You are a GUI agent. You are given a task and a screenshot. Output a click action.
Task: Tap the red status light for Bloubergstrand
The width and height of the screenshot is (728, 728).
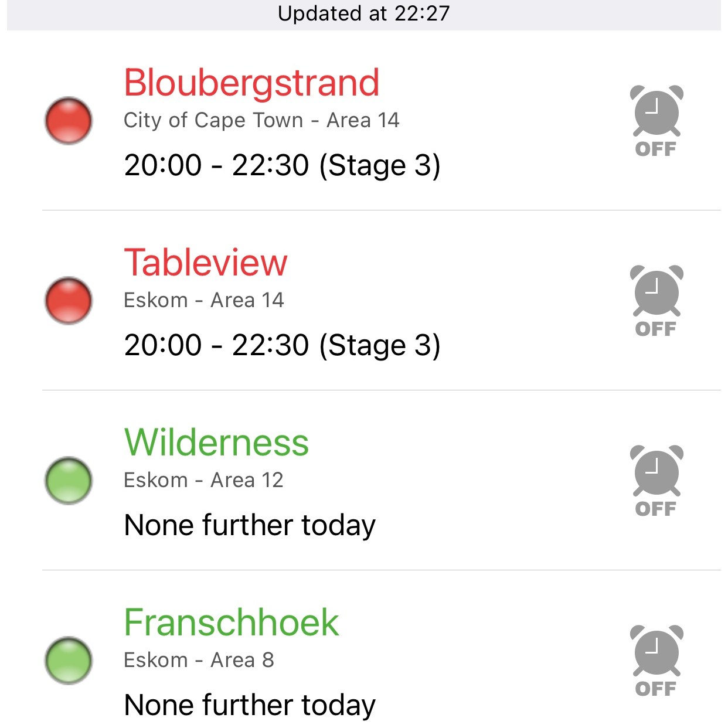[x=69, y=121]
